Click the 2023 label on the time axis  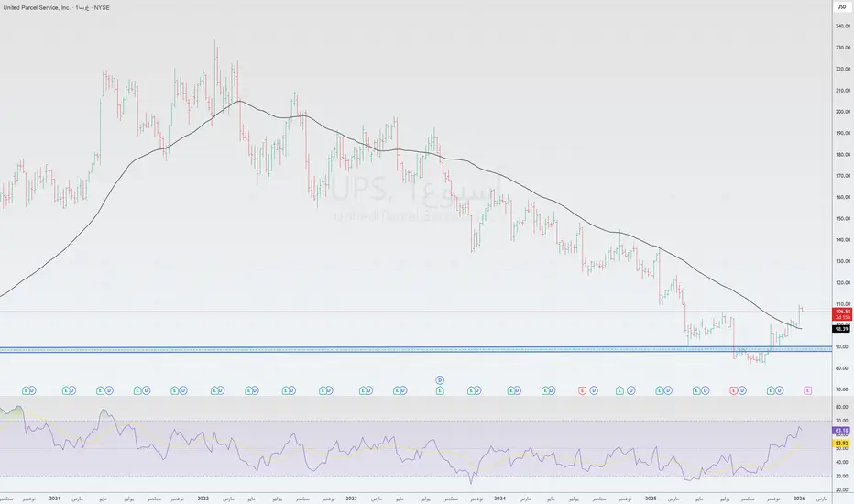point(351,498)
